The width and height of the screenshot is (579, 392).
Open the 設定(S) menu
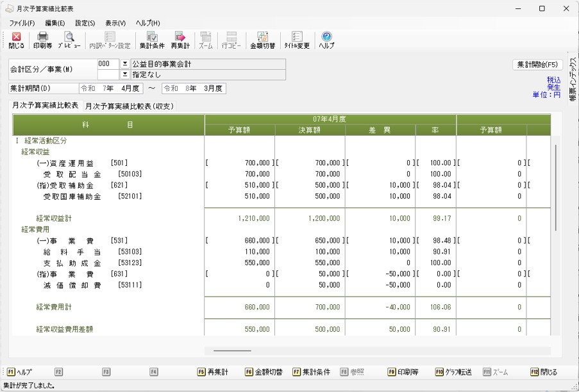pyautogui.click(x=85, y=23)
